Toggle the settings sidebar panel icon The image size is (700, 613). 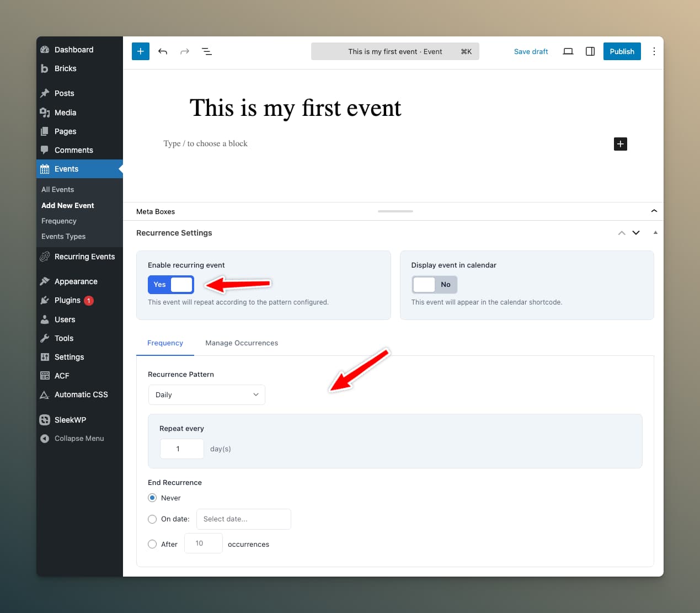click(x=590, y=51)
